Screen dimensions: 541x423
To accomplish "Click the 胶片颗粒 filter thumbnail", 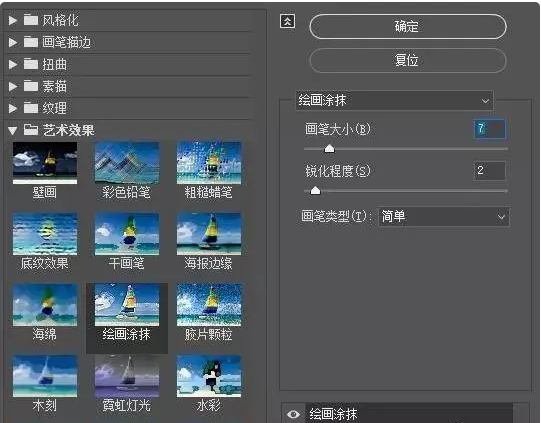I will click(209, 305).
